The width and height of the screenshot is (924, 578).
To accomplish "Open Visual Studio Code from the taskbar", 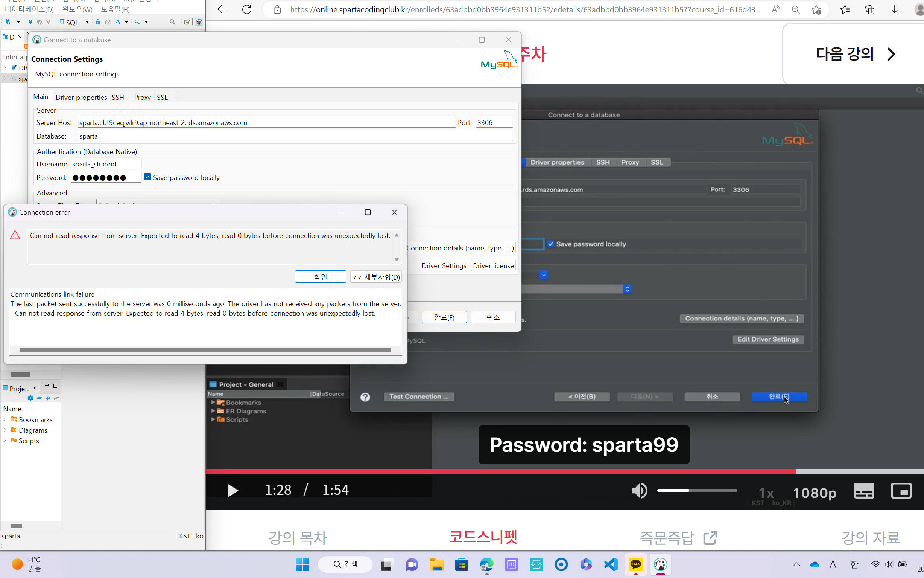I will click(x=611, y=564).
